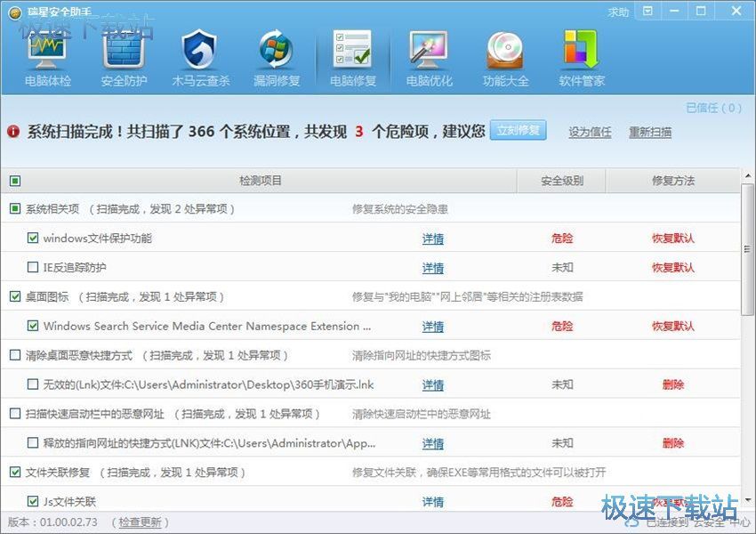Check the 无效的(Lnk)文件 360手机演示.lnk checkbox
756x534 pixels.
(x=33, y=384)
